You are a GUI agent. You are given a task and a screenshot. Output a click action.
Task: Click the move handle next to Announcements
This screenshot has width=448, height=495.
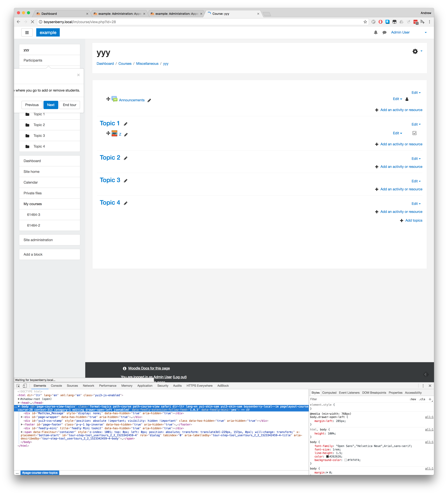(x=108, y=99)
